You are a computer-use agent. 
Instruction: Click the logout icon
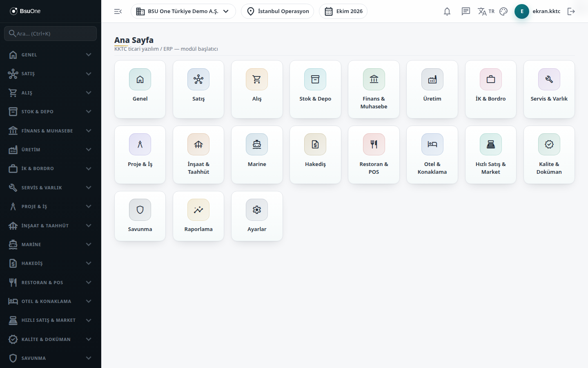point(571,11)
